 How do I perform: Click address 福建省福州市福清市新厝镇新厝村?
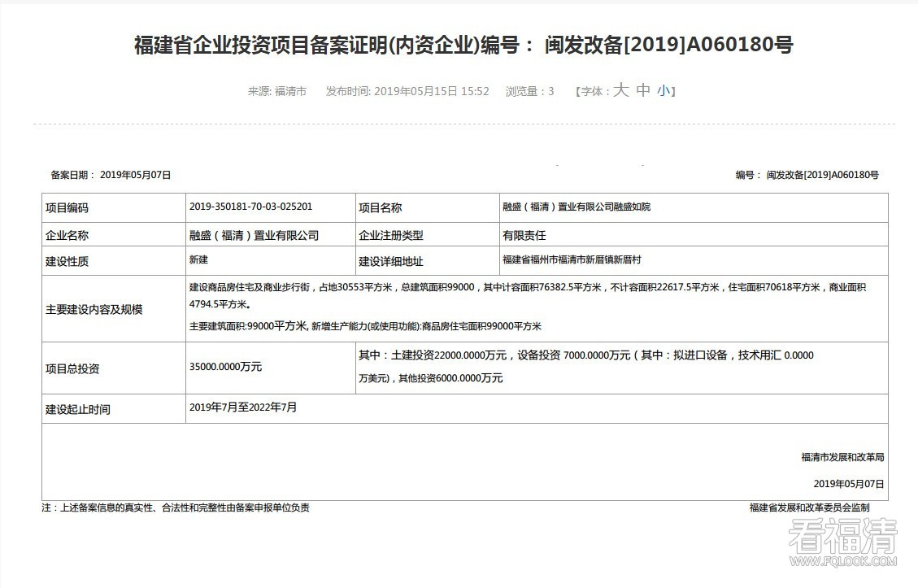(572, 259)
